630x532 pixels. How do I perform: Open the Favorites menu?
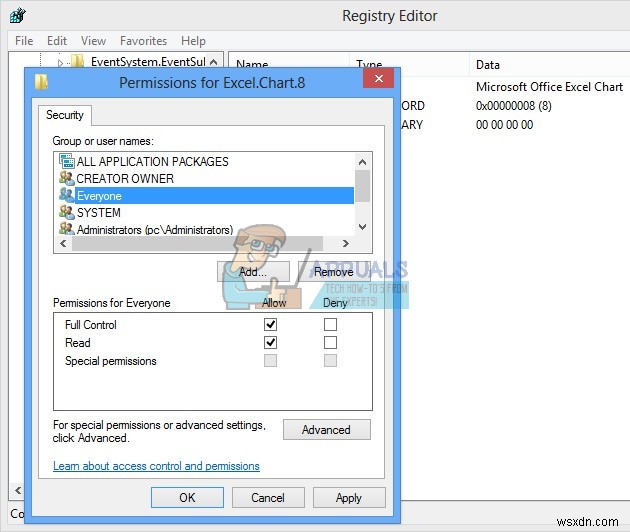143,41
